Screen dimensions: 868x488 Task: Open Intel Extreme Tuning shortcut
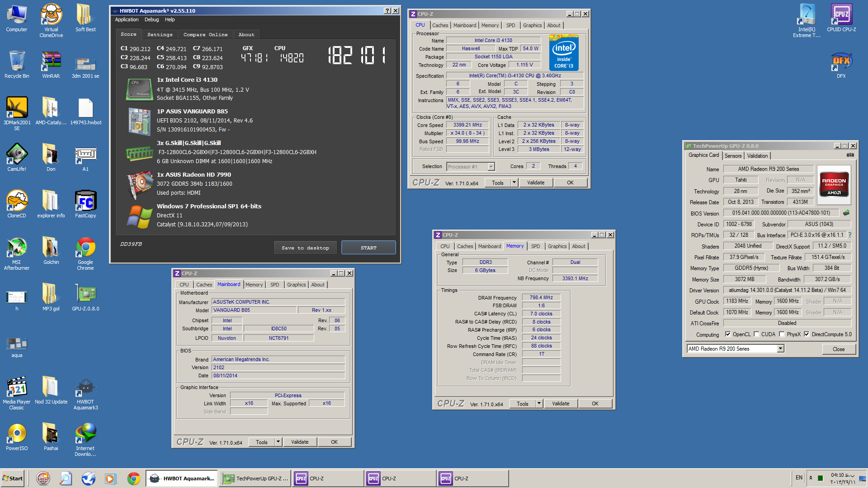tap(807, 20)
